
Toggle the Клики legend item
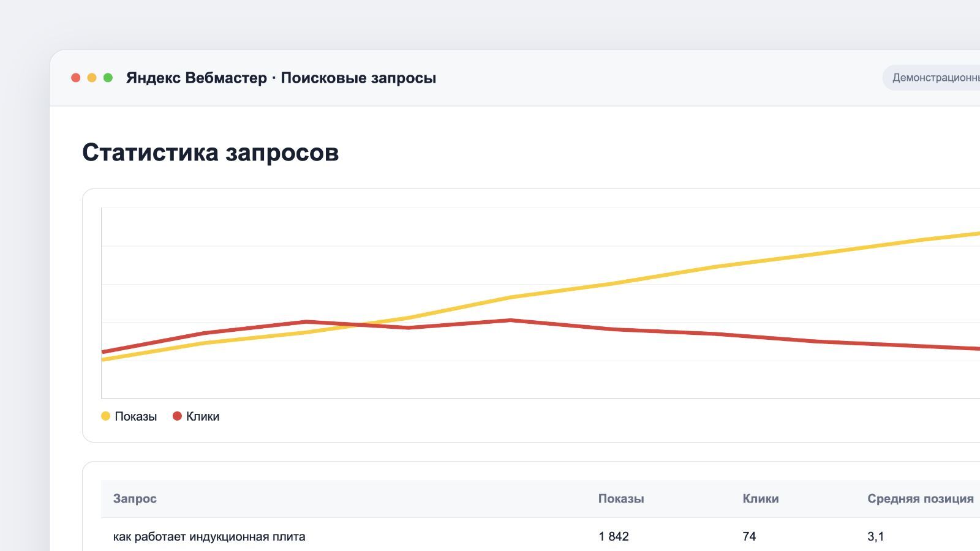[196, 416]
